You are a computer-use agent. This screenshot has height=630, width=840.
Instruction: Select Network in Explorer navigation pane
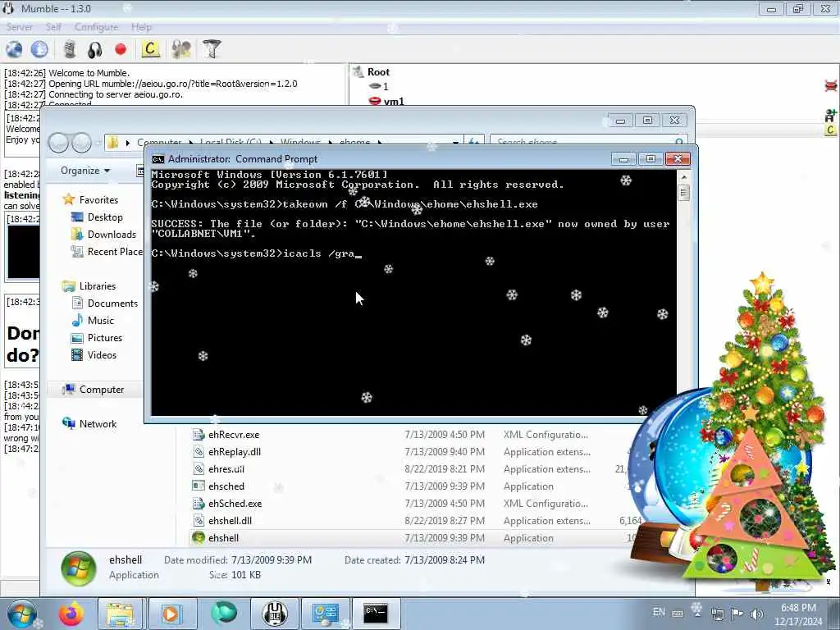(98, 424)
